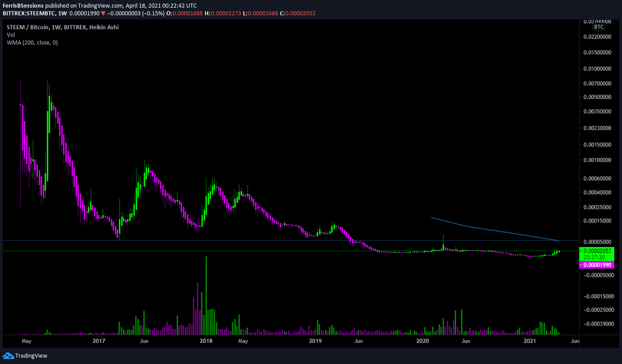
Task: Click the -0.00015000 price axis label
Action: pos(598,297)
